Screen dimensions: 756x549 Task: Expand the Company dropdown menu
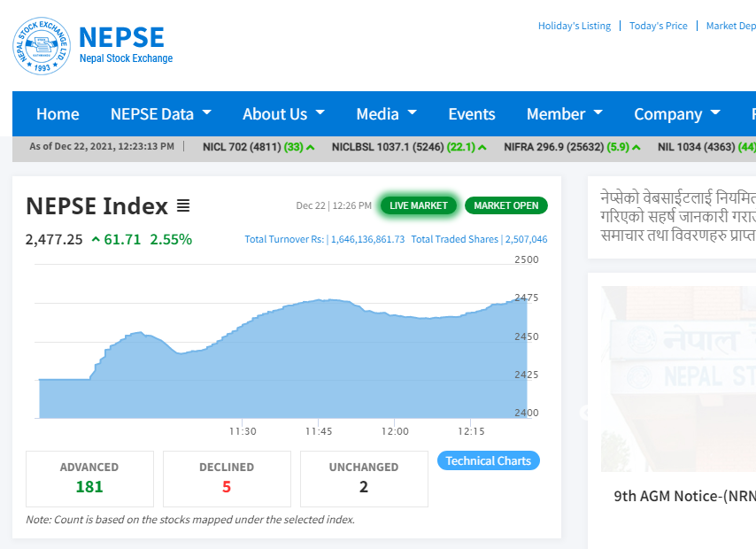tap(677, 114)
